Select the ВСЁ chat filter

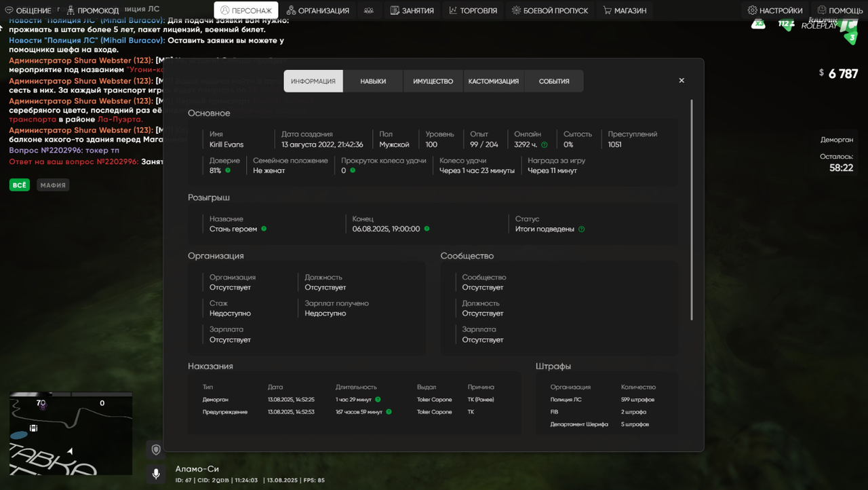(x=20, y=185)
